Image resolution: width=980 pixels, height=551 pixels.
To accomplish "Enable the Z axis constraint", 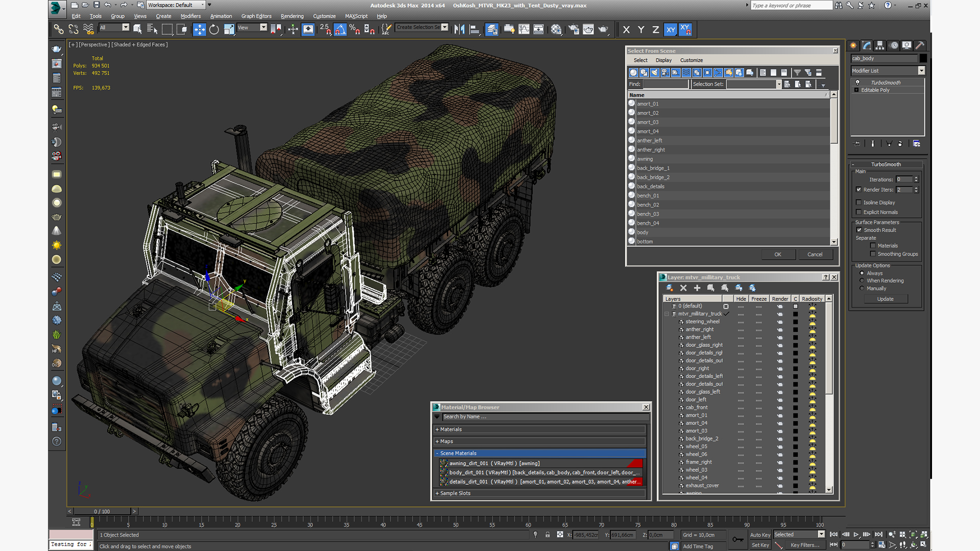I will 655,30.
